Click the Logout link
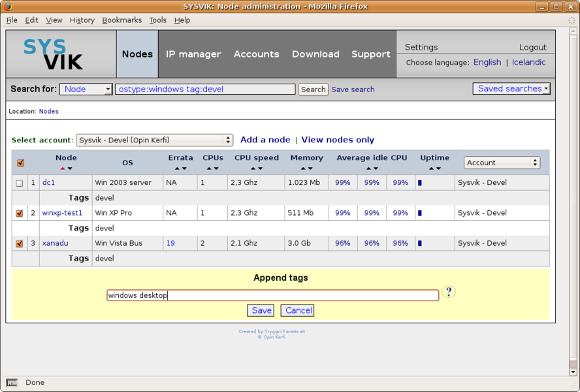Viewport: 580px width, 392px height. click(x=533, y=47)
